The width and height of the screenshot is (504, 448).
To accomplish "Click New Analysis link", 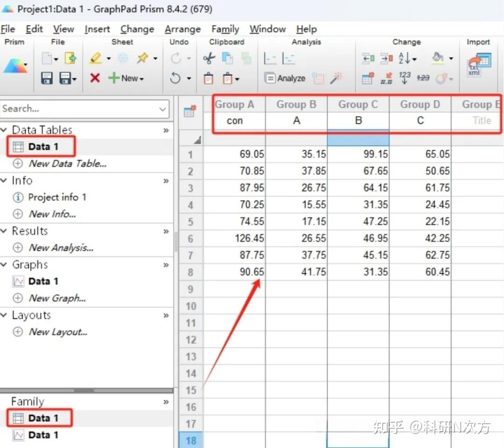I will pyautogui.click(x=61, y=248).
